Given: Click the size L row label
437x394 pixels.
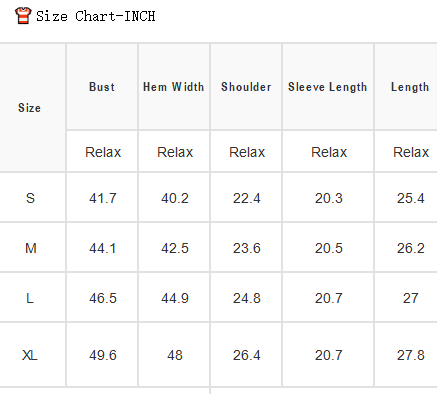Looking at the screenshot, I should point(30,298).
